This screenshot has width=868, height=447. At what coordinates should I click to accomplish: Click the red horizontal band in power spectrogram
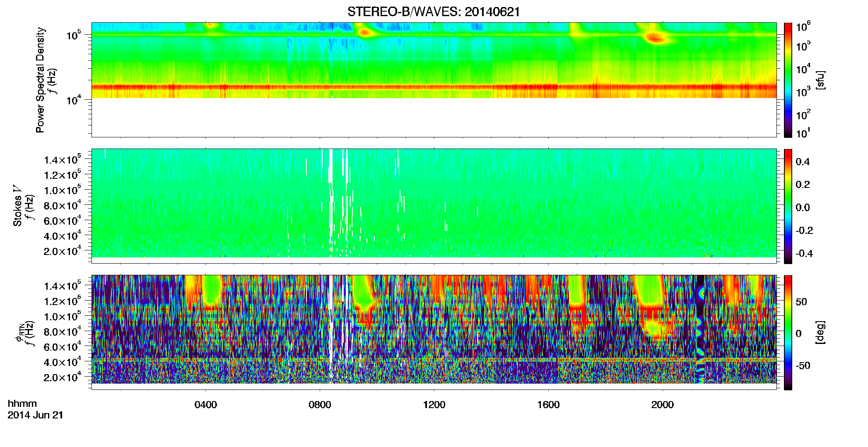(434, 87)
